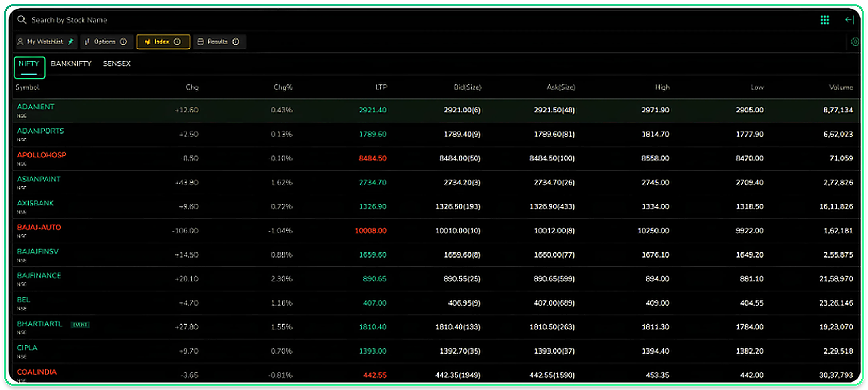
Task: Open the APOLLOHOSP stock symbol
Action: [42, 155]
